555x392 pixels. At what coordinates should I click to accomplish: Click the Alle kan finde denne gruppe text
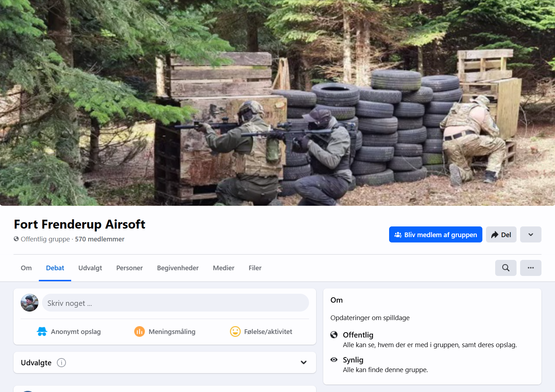pyautogui.click(x=386, y=370)
